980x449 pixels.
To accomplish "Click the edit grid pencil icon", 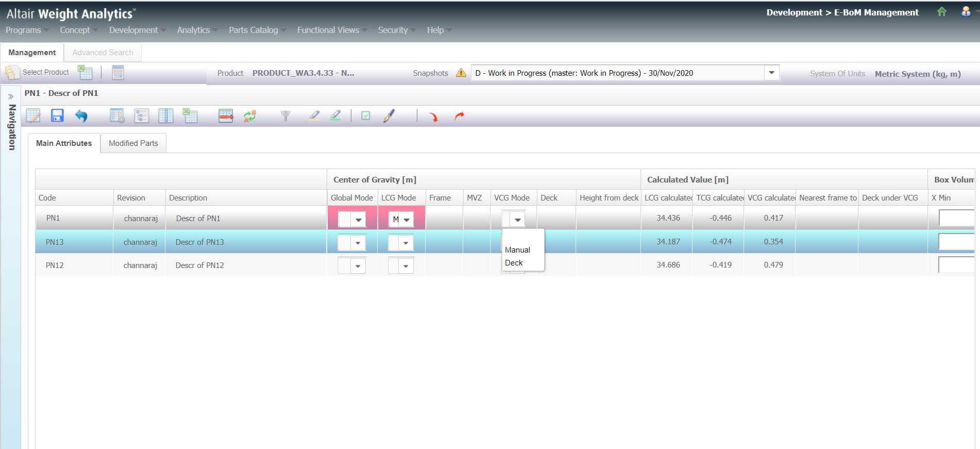I will point(33,116).
